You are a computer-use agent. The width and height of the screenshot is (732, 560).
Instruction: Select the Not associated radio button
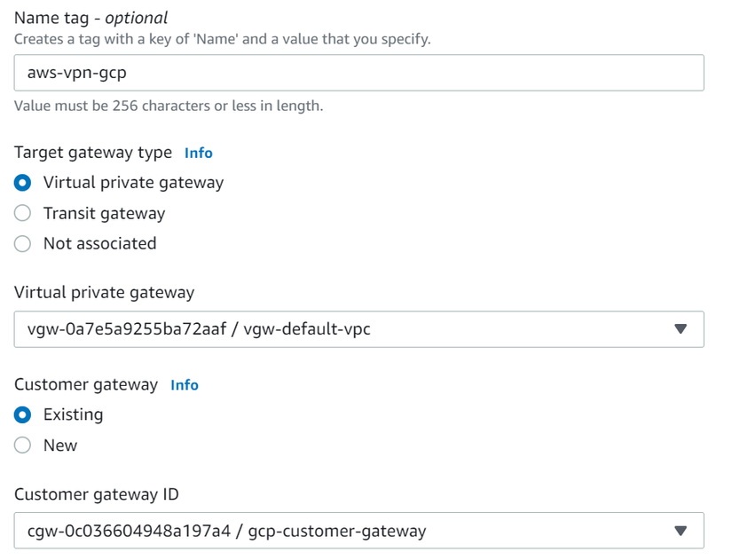(24, 243)
